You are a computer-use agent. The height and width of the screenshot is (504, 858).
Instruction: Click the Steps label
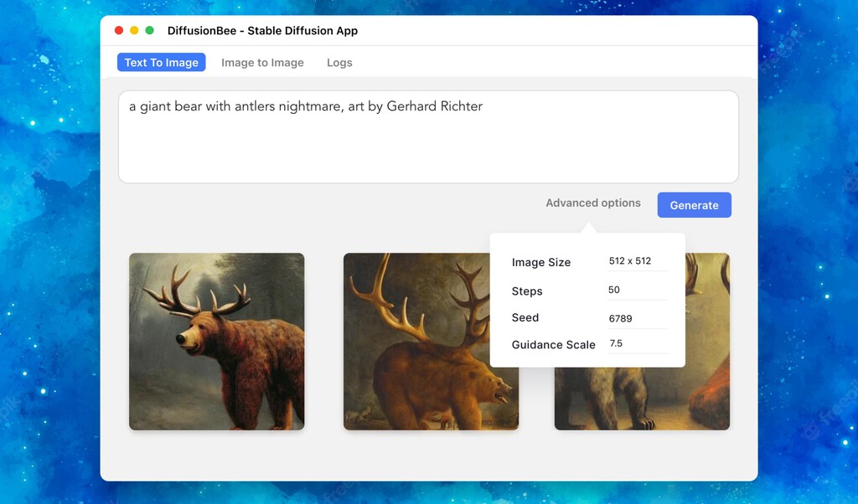pos(525,291)
